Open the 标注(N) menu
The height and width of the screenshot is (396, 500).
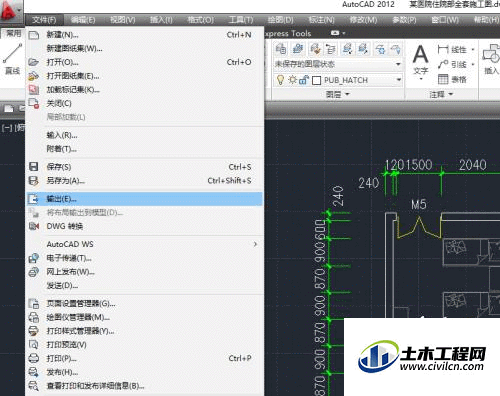321,20
